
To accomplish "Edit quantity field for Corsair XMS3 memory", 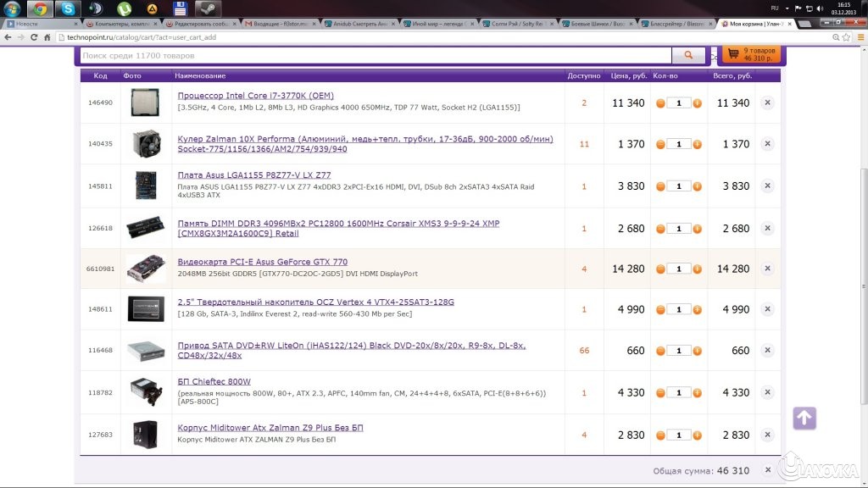I will (x=679, y=229).
